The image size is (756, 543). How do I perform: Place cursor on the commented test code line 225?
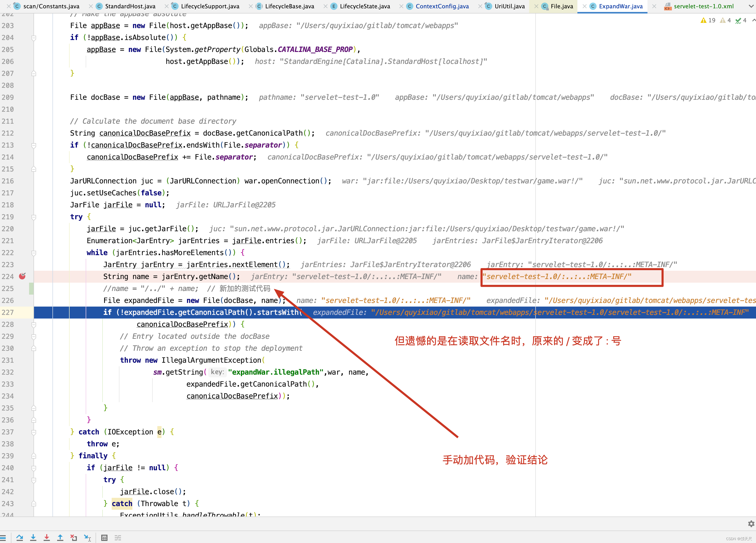pyautogui.click(x=187, y=288)
